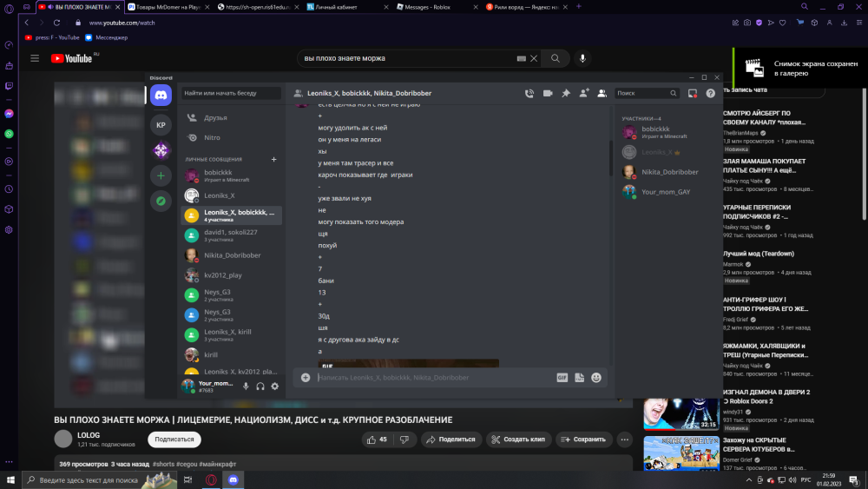Add a server with the plus icon
The height and width of the screenshot is (489, 868).
pyautogui.click(x=161, y=175)
